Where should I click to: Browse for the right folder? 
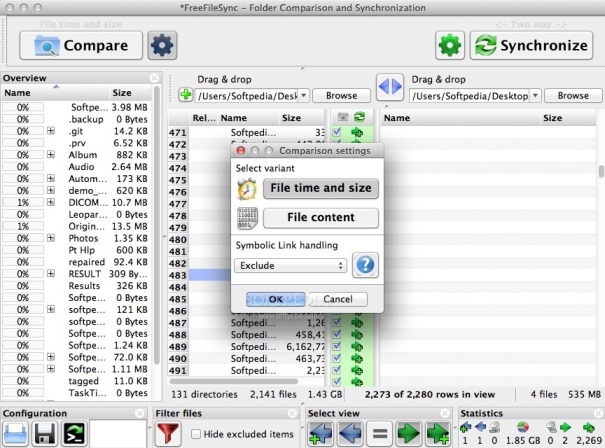click(x=573, y=95)
